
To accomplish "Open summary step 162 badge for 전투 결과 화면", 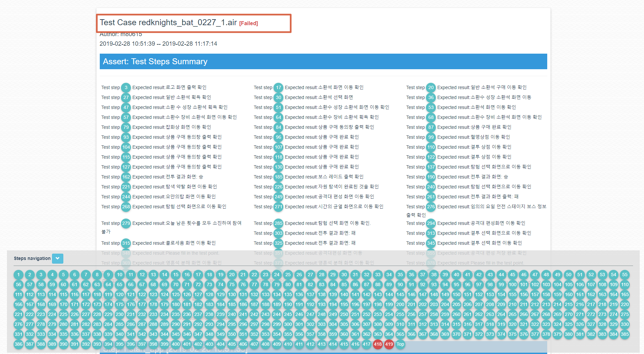I will (126, 177).
